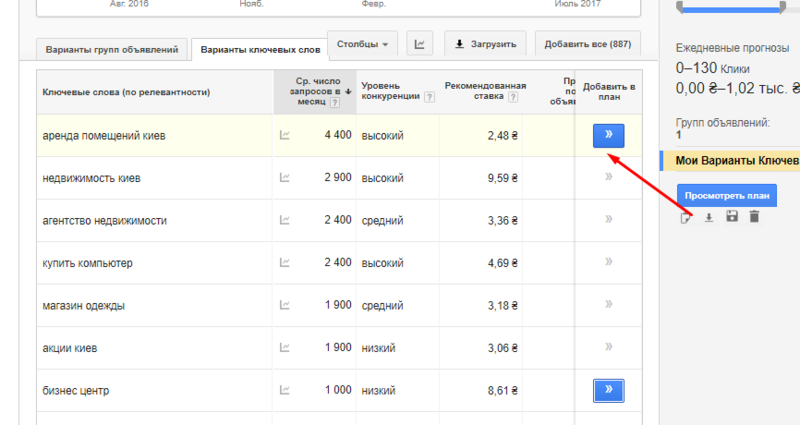Click 'Ежедневные прогнозы' heading

pyautogui.click(x=732, y=48)
